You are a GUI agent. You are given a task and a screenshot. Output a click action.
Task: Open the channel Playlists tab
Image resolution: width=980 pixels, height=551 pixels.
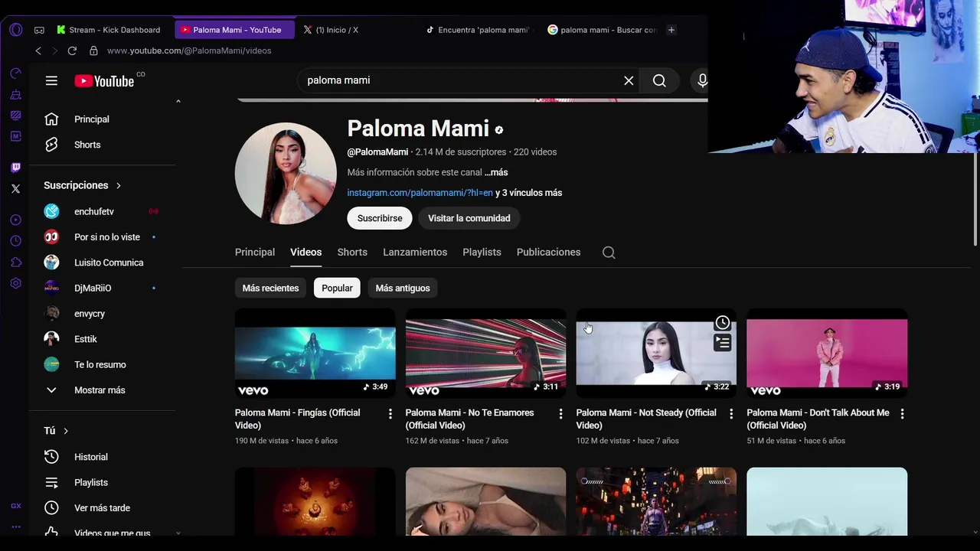click(482, 253)
